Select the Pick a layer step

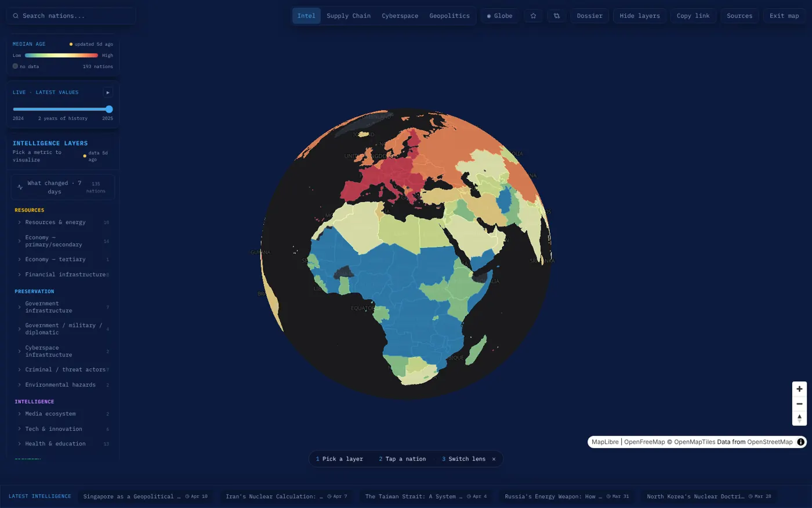click(x=339, y=459)
